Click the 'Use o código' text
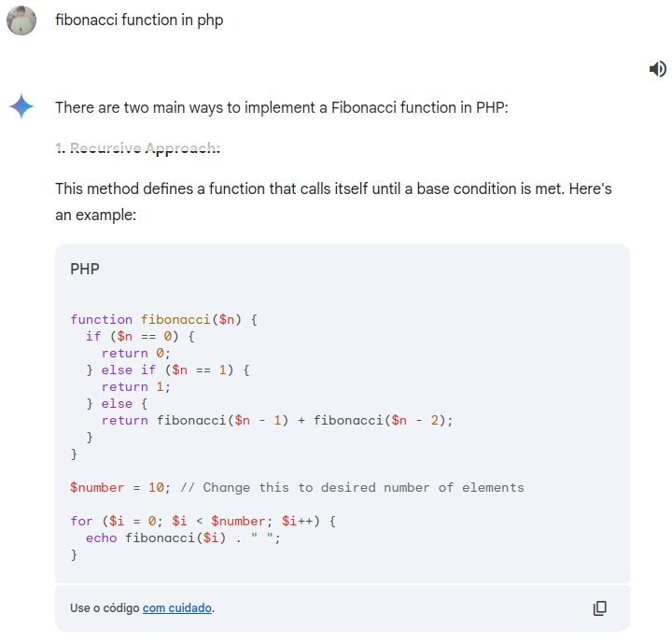This screenshot has width=672, height=642. point(105,608)
